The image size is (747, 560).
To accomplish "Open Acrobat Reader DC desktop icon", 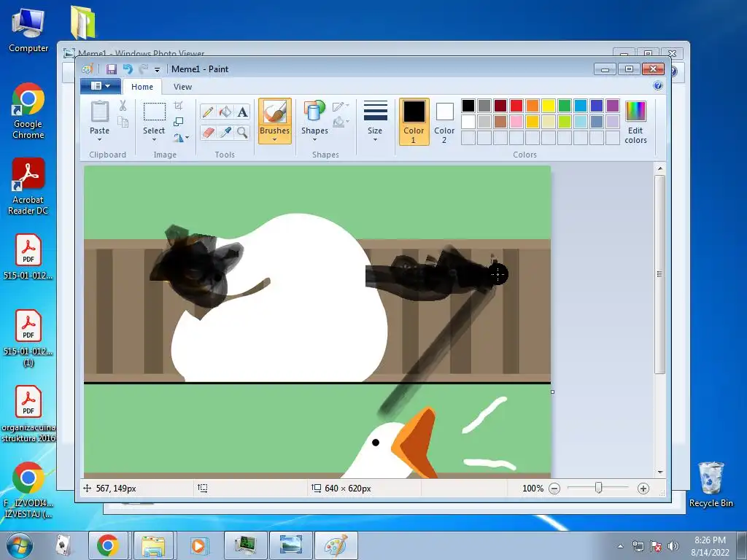I will pos(28,186).
